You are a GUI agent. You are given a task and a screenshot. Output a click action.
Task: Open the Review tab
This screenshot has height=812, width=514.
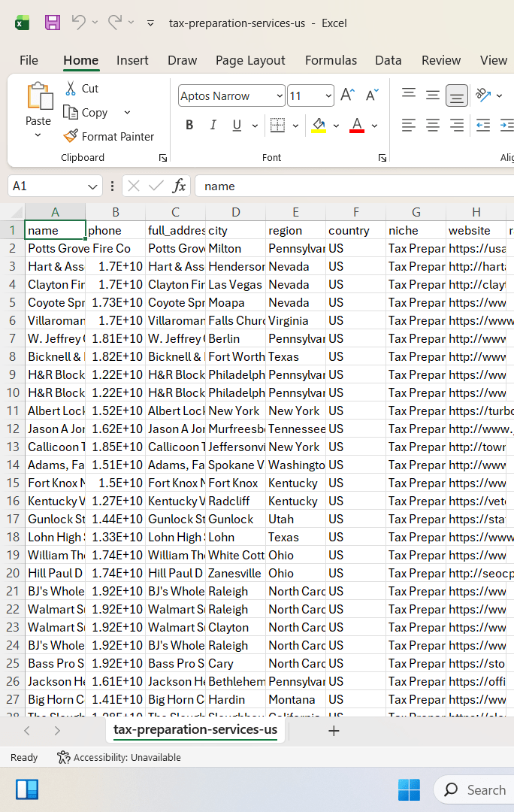441,60
